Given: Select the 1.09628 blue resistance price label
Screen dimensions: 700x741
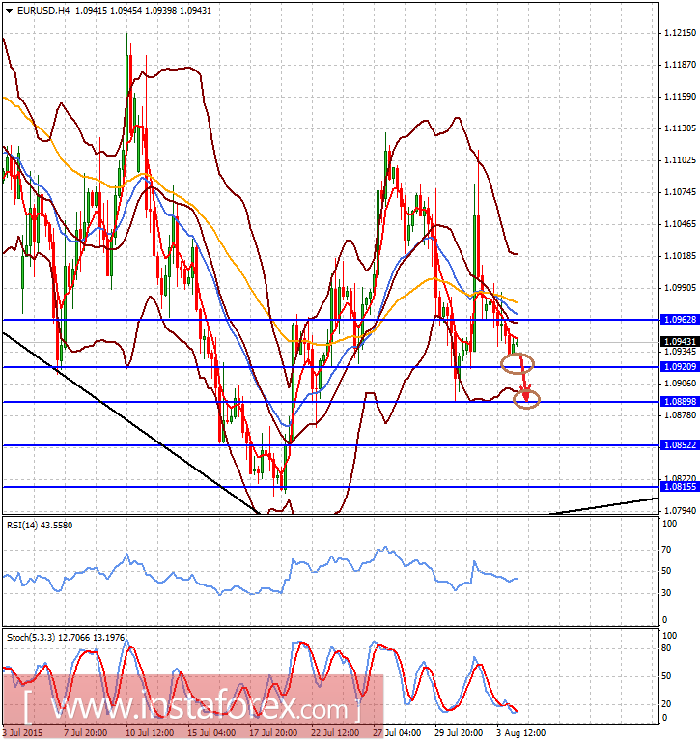Looking at the screenshot, I should (679, 319).
